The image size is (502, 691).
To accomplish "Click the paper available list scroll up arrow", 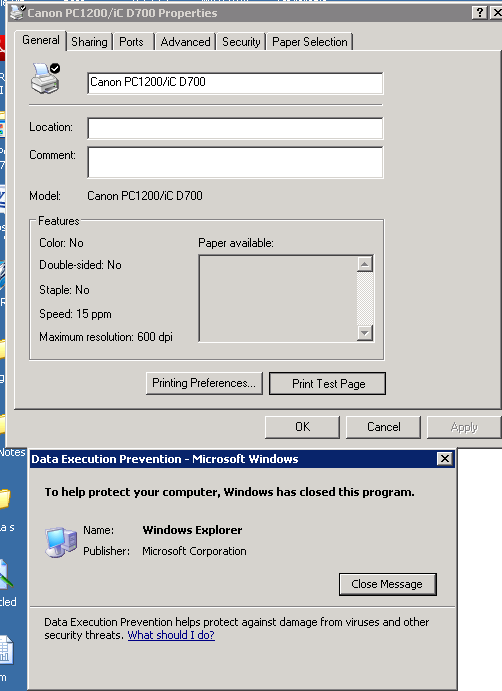I will (364, 264).
